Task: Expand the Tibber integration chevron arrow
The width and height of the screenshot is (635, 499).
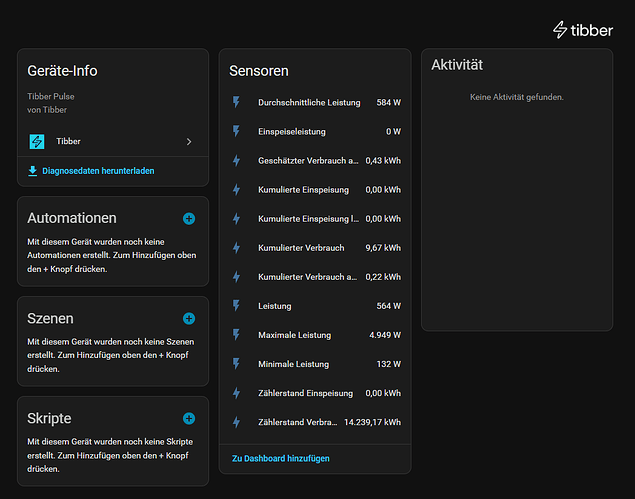Action: click(189, 142)
